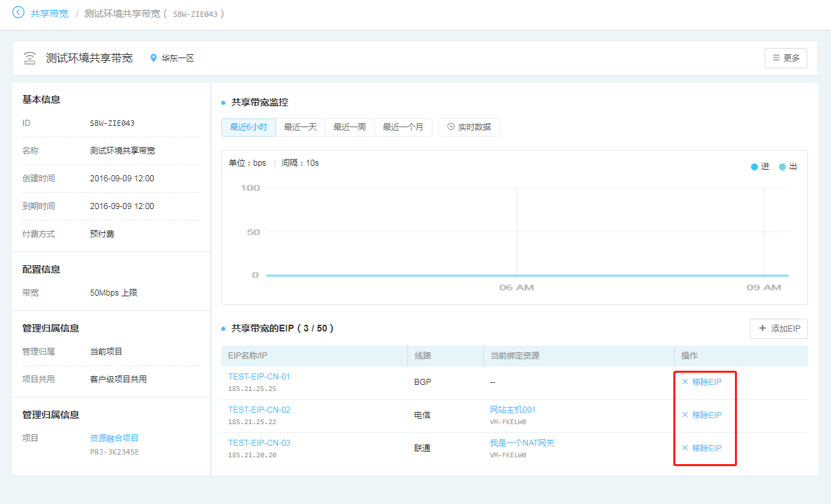Remove EIP 185.21.25.25 via 移除EIP
The width and height of the screenshot is (831, 504).
[x=702, y=382]
